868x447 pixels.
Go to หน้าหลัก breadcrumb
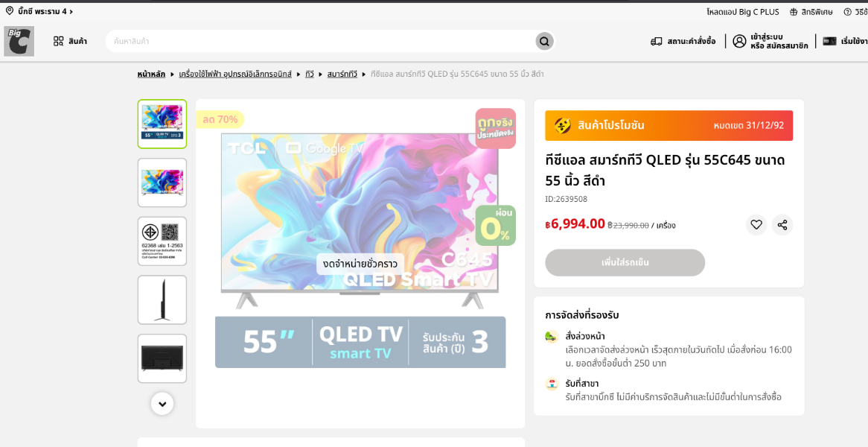151,74
